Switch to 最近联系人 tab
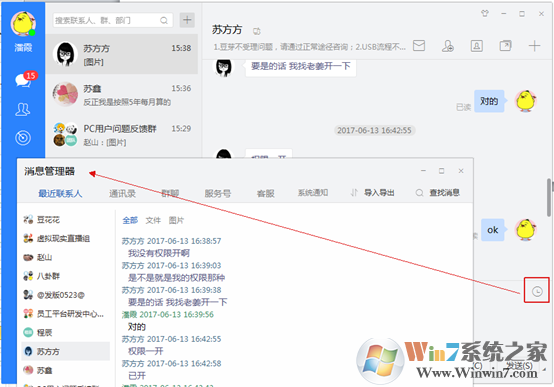This screenshot has height=387, width=554. pyautogui.click(x=60, y=193)
